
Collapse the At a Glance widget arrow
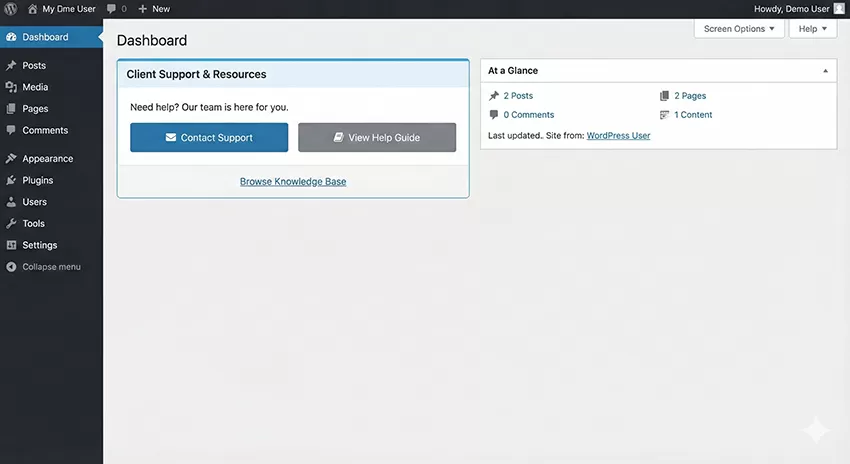point(825,71)
